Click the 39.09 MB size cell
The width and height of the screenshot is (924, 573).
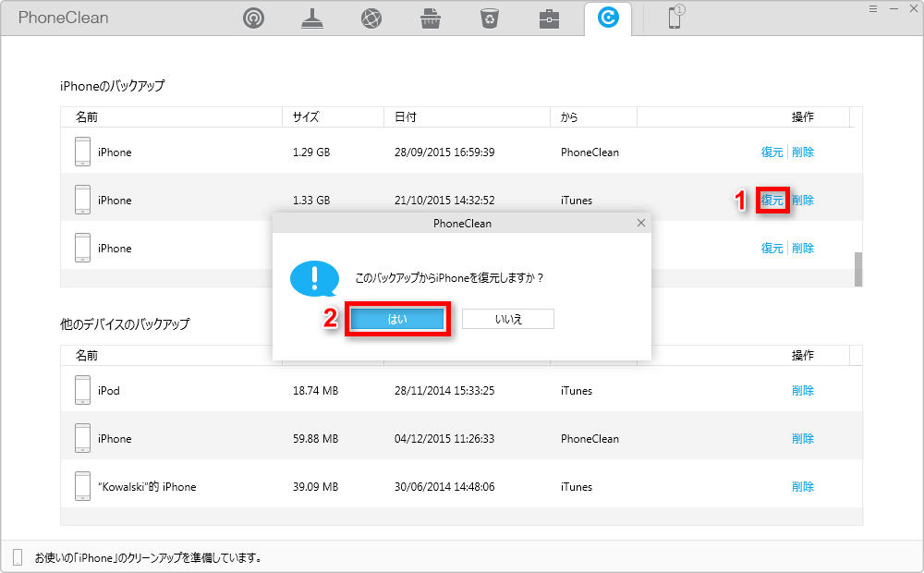tap(315, 487)
